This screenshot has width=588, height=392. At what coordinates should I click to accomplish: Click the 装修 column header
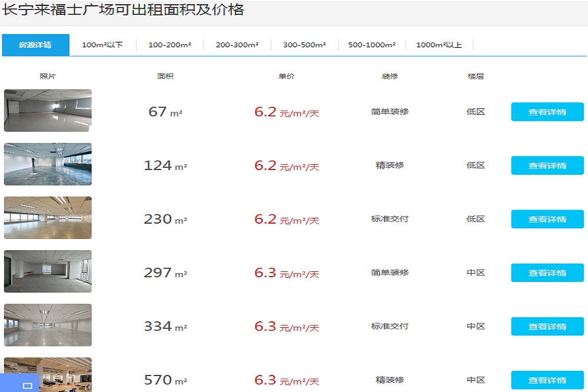[390, 77]
